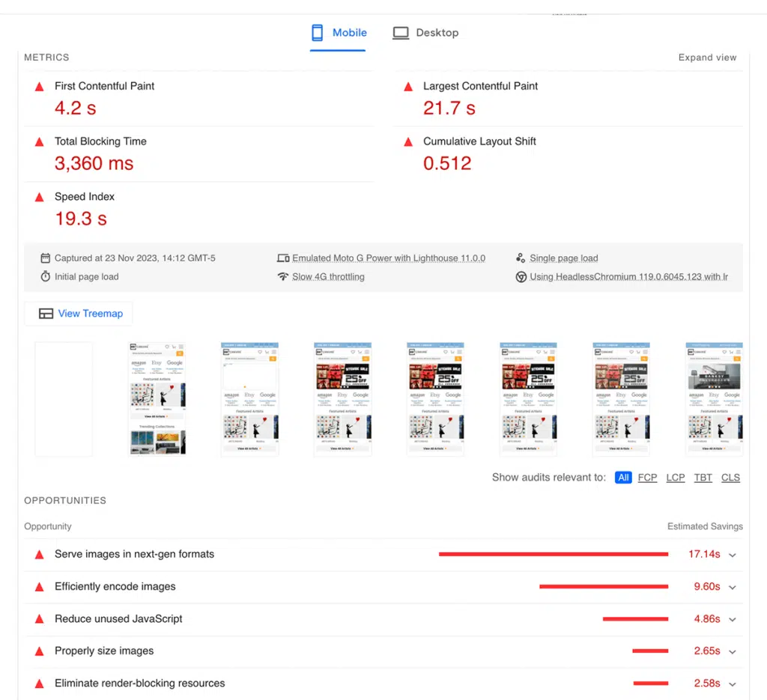Click the calendar icon near the capture timestamp

pos(46,258)
